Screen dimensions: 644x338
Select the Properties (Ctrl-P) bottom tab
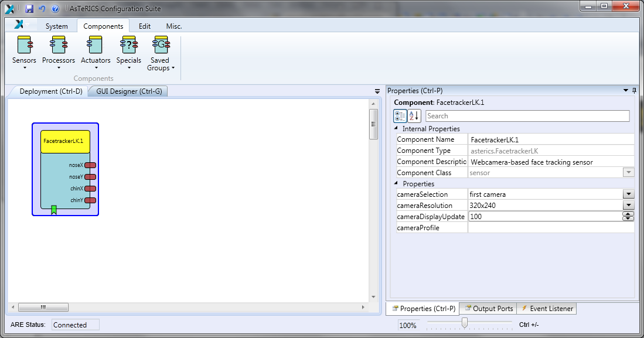[x=424, y=309]
